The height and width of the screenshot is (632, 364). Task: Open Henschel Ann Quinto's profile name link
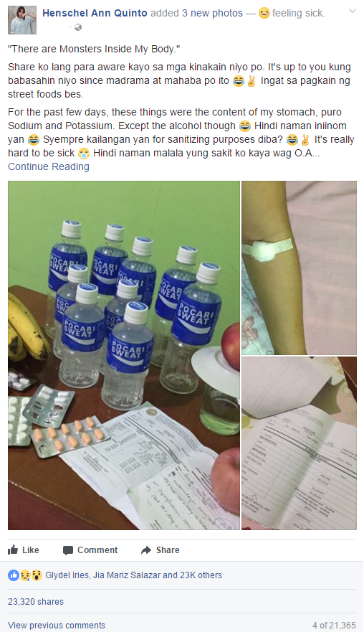click(x=95, y=14)
